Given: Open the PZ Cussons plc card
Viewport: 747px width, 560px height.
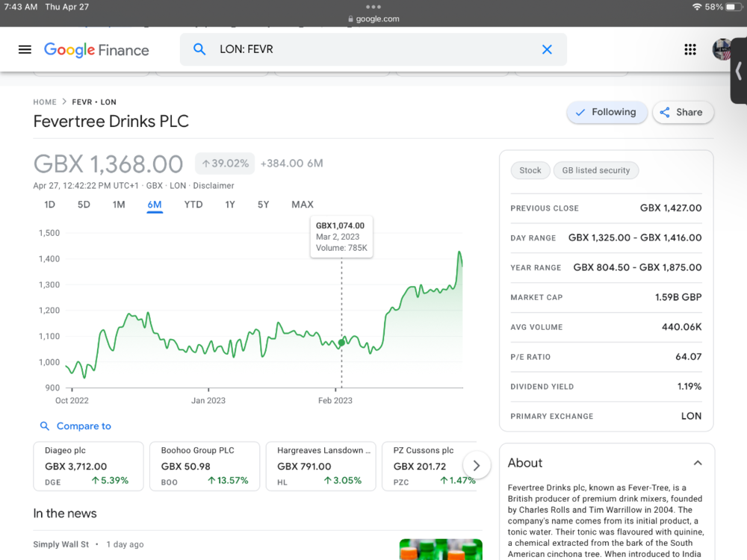Looking at the screenshot, I should [430, 466].
